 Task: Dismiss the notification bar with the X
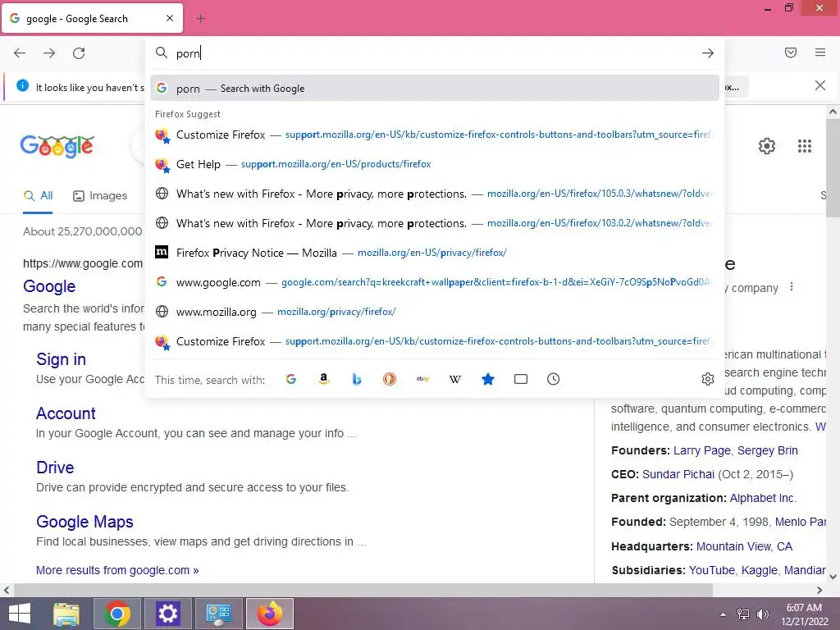click(820, 85)
